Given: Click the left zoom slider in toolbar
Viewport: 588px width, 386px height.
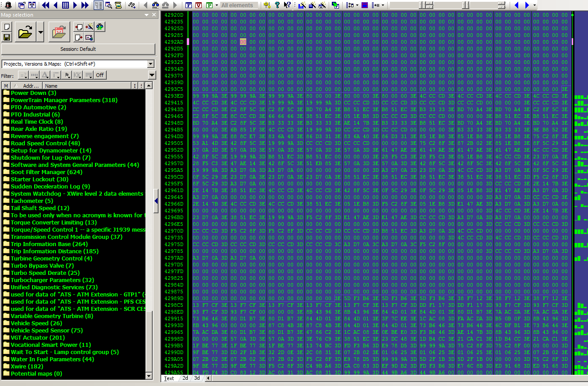Looking at the screenshot, I should (423, 5).
